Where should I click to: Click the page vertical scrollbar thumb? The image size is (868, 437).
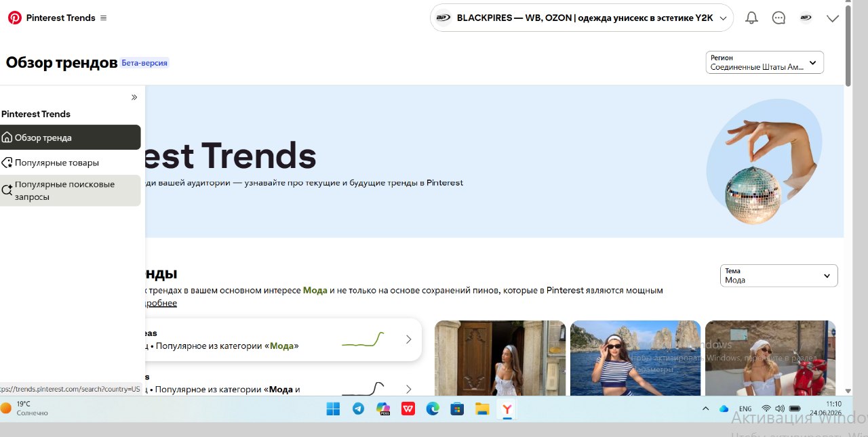(848, 46)
